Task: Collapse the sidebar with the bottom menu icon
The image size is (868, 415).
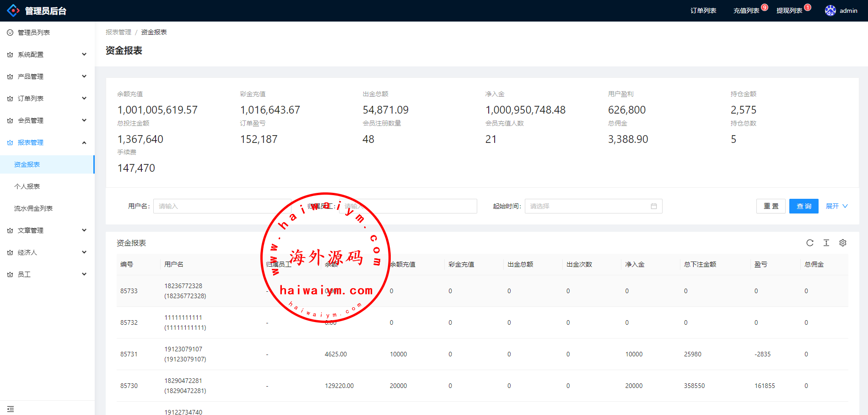Action: pyautogui.click(x=11, y=409)
